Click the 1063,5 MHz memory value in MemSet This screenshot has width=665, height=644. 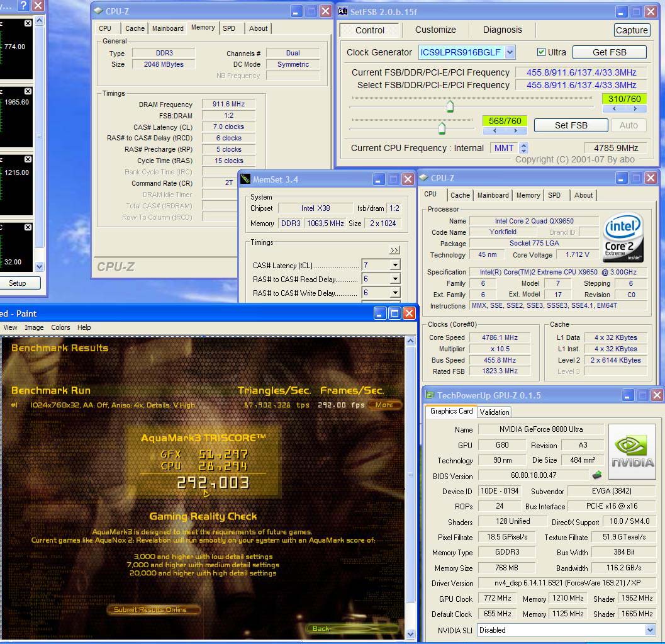point(325,223)
